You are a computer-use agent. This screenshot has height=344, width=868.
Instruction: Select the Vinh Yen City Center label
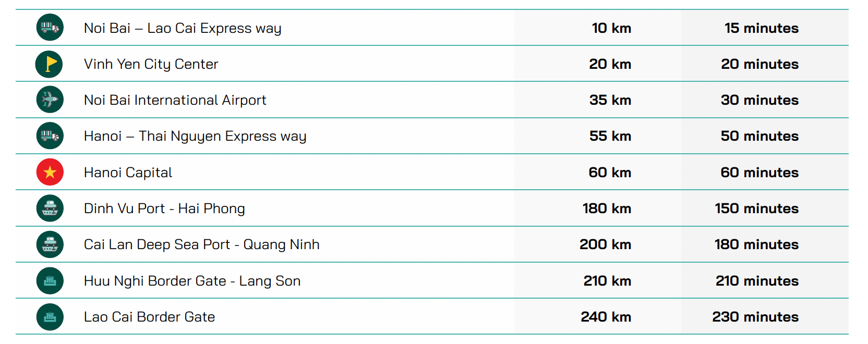coord(151,64)
